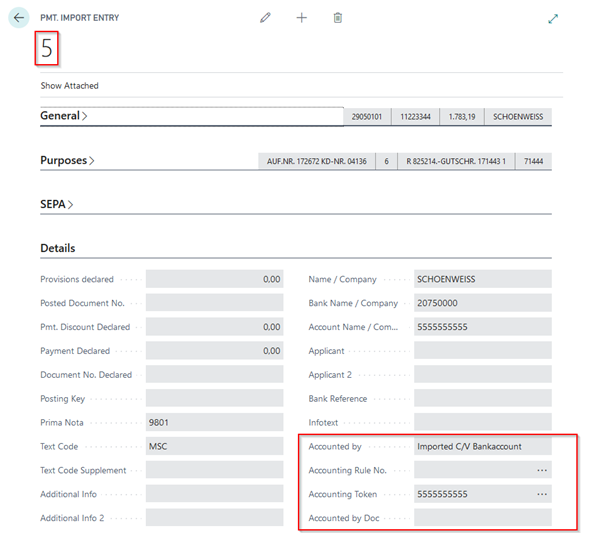Expand the SEPA section

click(x=57, y=204)
